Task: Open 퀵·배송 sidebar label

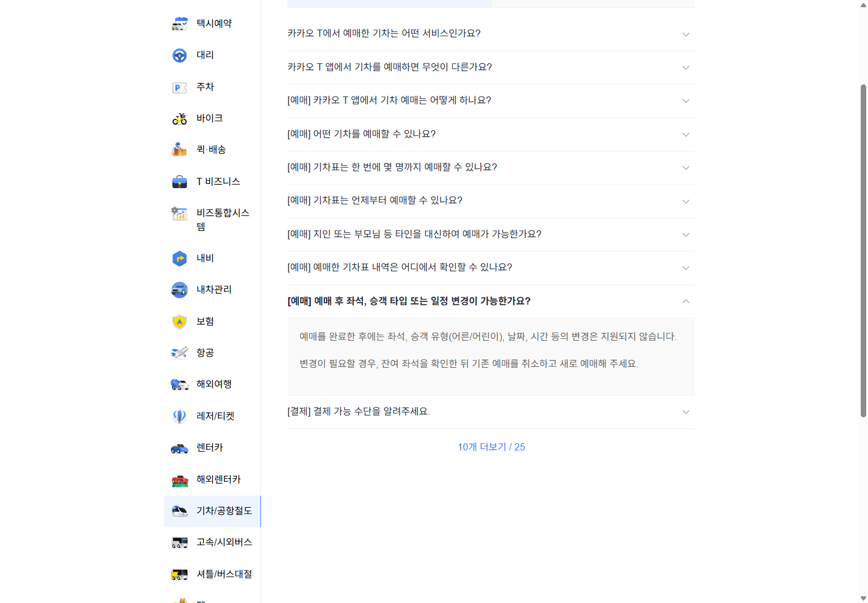Action: click(211, 150)
